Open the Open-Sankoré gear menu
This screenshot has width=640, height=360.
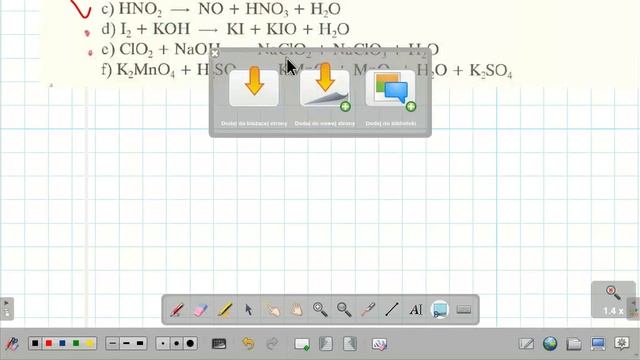coord(622,344)
